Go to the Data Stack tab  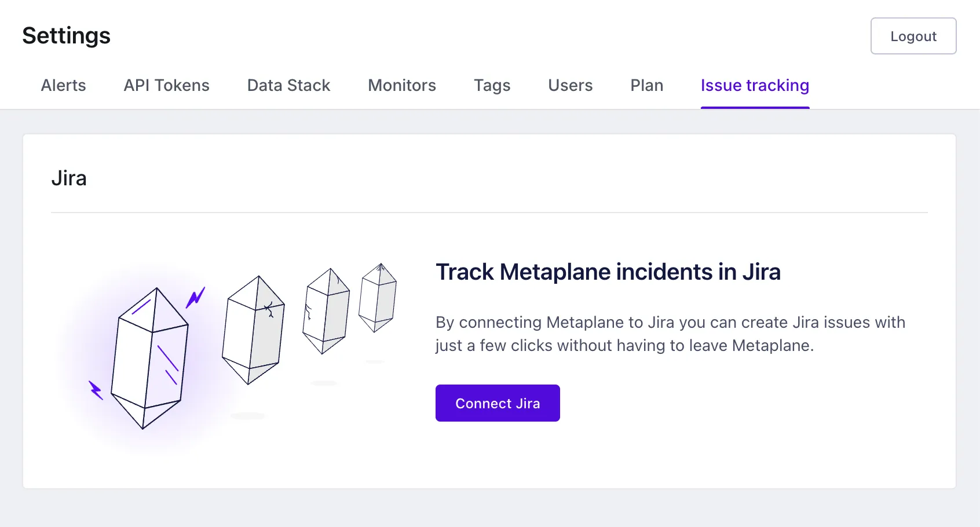tap(288, 85)
